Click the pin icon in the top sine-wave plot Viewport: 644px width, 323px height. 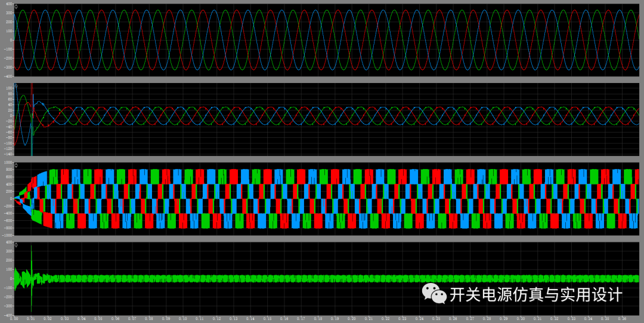click(x=16, y=7)
